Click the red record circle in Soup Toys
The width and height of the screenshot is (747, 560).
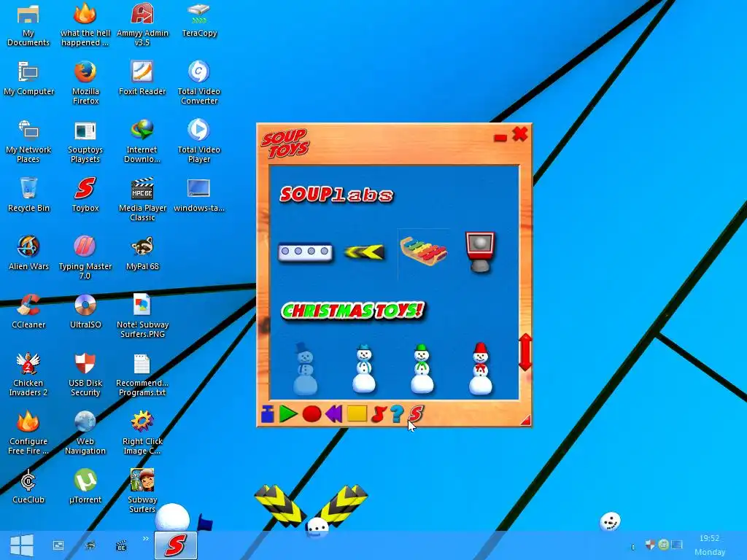point(311,414)
